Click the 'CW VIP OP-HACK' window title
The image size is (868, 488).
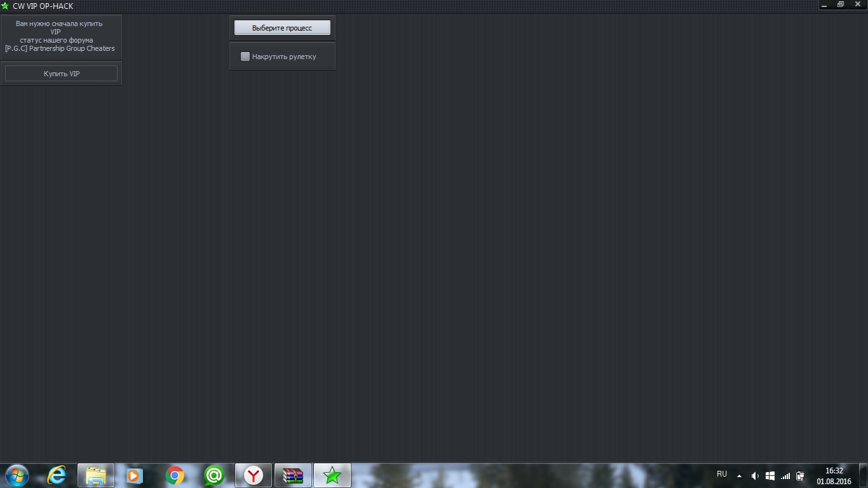click(x=43, y=6)
